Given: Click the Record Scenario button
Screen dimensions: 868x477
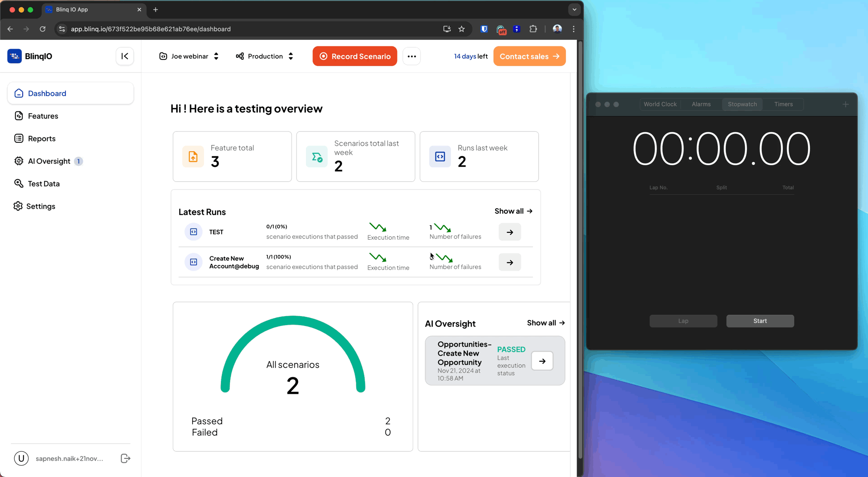Looking at the screenshot, I should click(x=355, y=56).
